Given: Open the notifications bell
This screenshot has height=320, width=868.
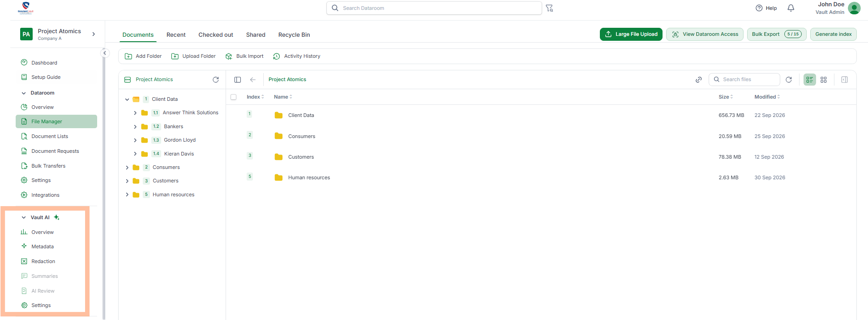Looking at the screenshot, I should point(791,8).
